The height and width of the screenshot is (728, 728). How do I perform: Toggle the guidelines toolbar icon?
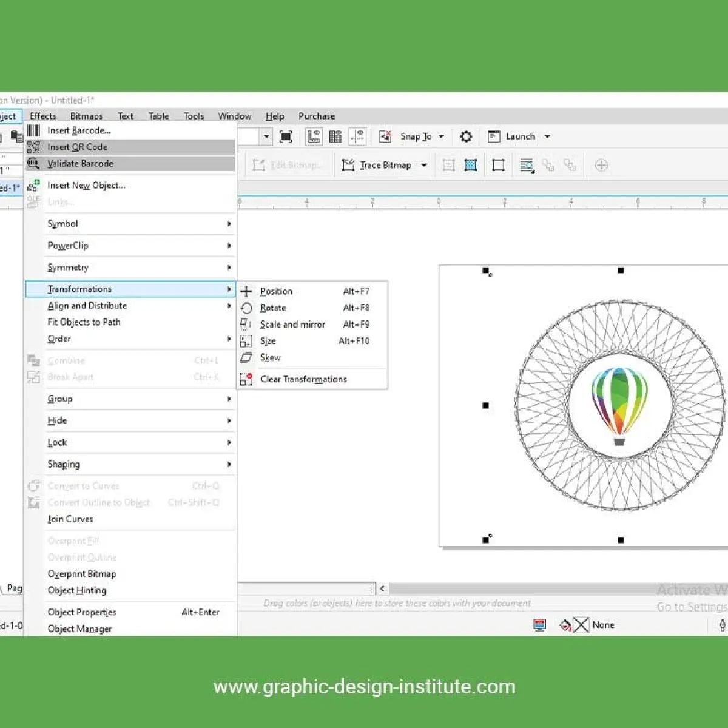pos(358,136)
